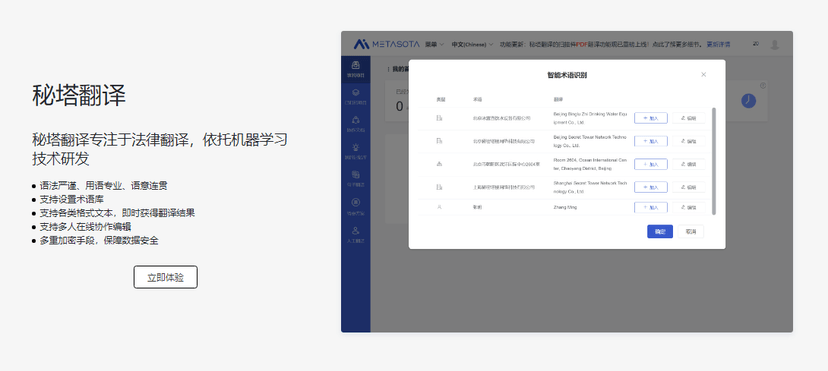Click 编辑 for Beijing Binglu Zhi row
The image size is (828, 371).
tap(689, 118)
